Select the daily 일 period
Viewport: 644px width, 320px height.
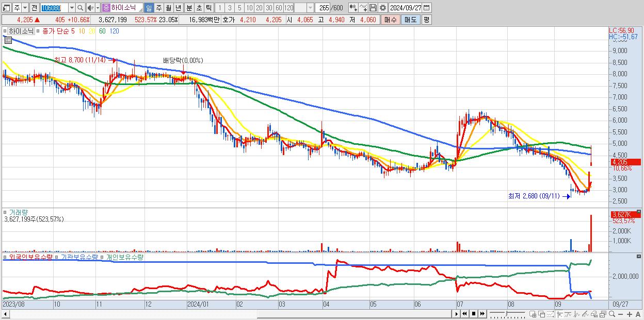149,8
